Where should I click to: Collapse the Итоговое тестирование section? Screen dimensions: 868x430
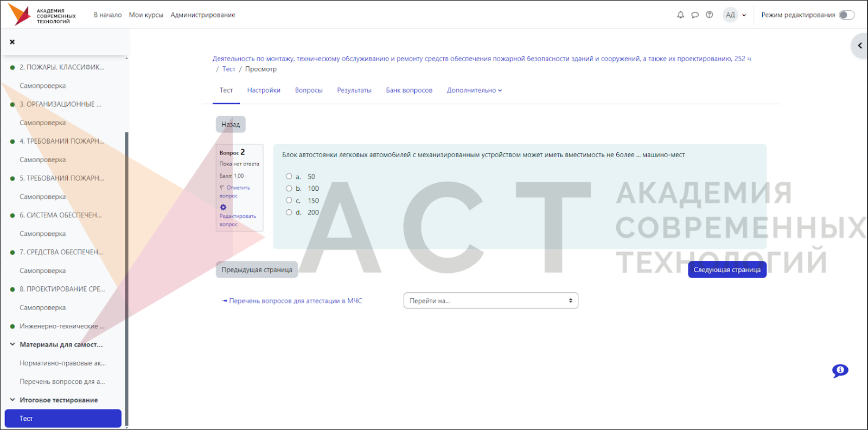click(12, 400)
